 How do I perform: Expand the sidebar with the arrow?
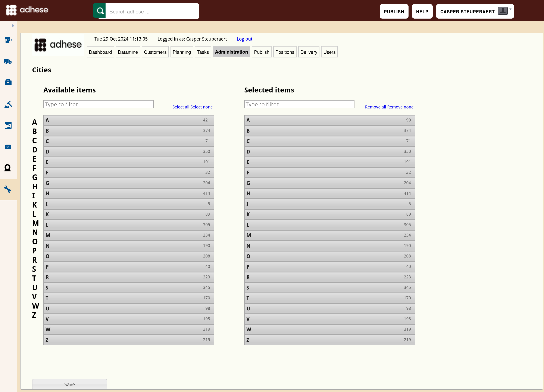click(13, 26)
